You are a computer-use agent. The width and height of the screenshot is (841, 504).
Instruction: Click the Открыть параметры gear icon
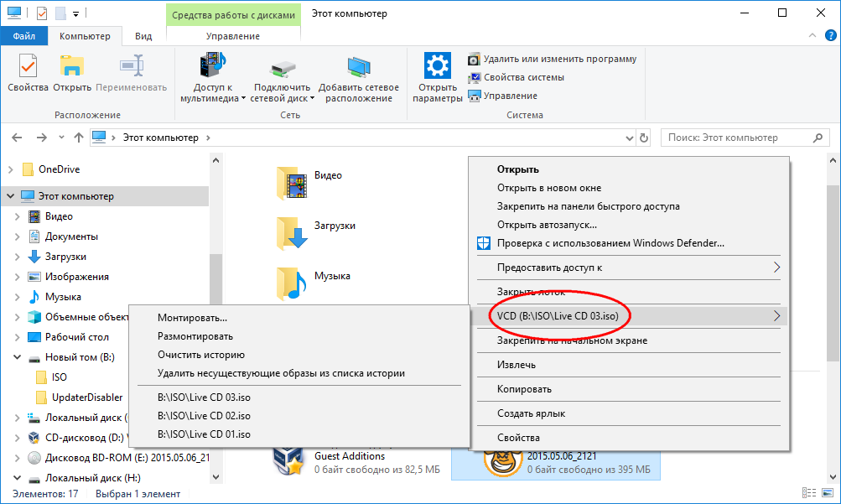437,65
